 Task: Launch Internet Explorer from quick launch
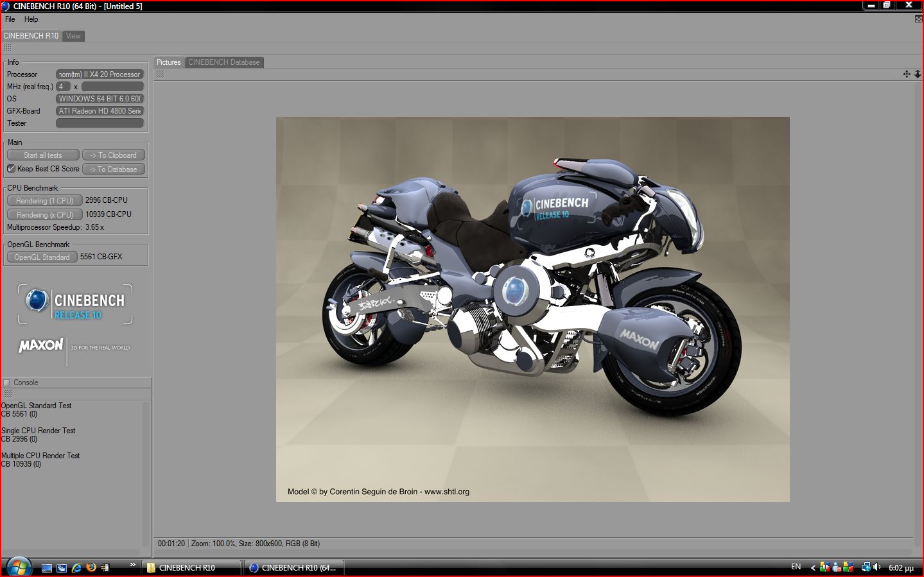pos(76,568)
